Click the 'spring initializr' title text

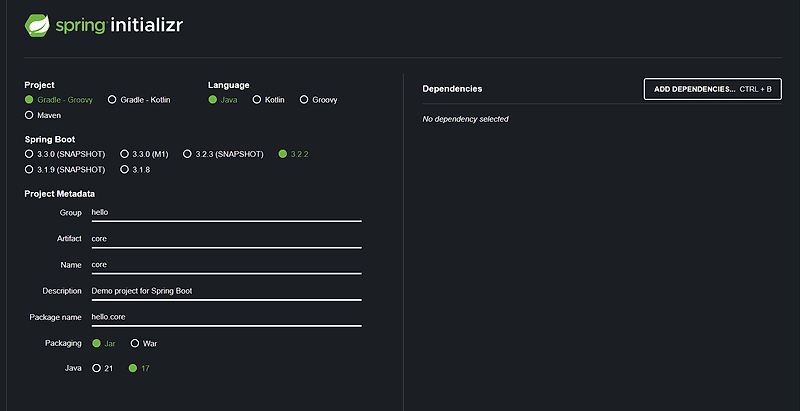119,25
